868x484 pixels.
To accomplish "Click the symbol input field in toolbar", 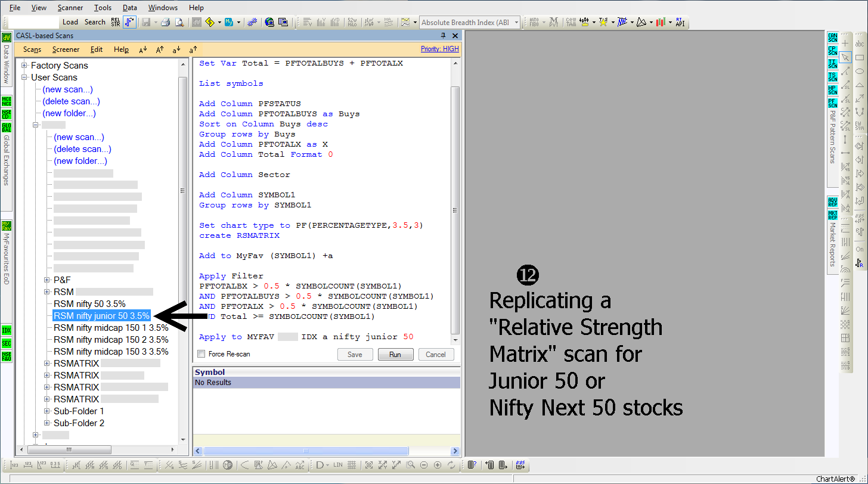I will [x=33, y=23].
